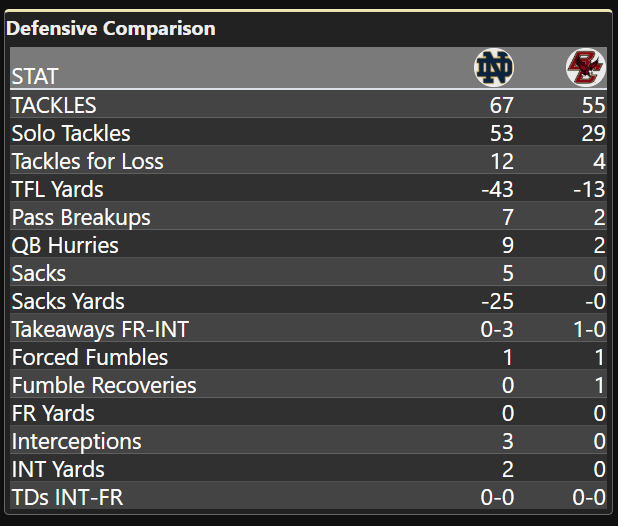Viewport: 618px width, 526px height.
Task: Select the TACKLES stat row label
Action: 54,105
